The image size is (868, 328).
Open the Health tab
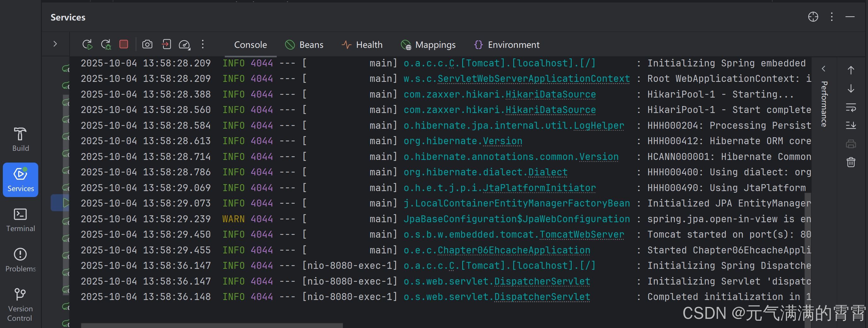click(362, 45)
